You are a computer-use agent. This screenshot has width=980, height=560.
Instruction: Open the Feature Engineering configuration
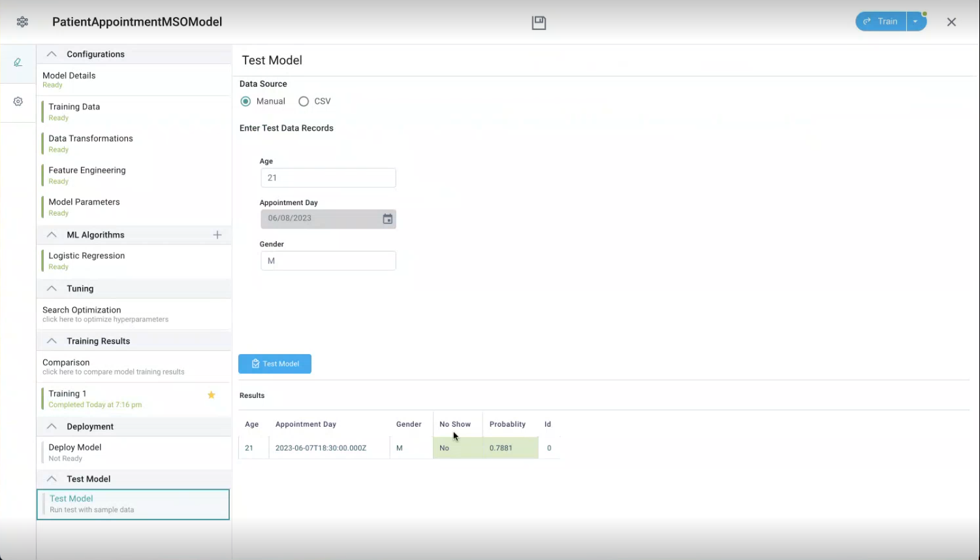[87, 175]
